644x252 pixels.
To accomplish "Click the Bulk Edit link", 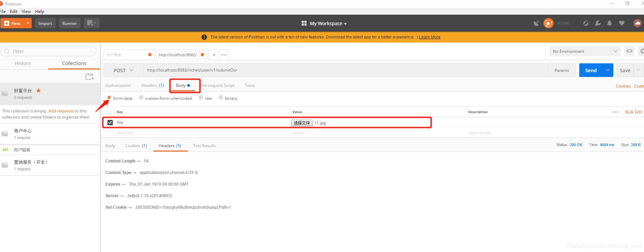I will (x=633, y=112).
